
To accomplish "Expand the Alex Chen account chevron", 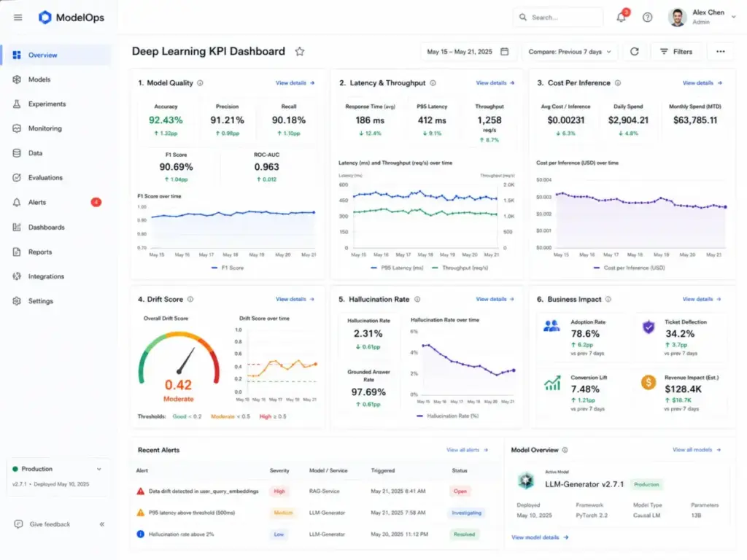I will coord(734,17).
